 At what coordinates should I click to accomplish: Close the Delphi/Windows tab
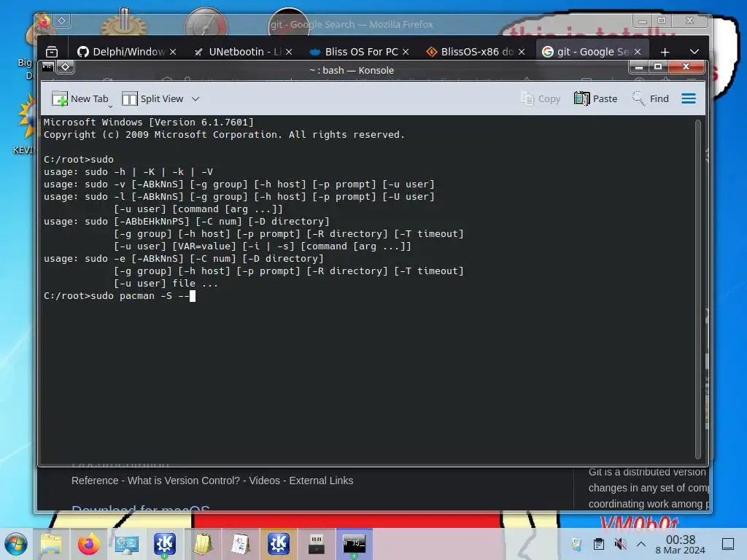[x=173, y=52]
